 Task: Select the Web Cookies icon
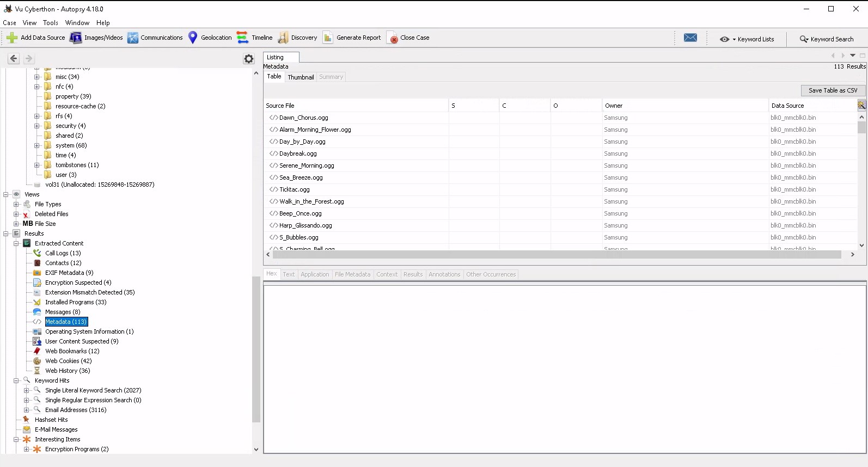click(37, 361)
